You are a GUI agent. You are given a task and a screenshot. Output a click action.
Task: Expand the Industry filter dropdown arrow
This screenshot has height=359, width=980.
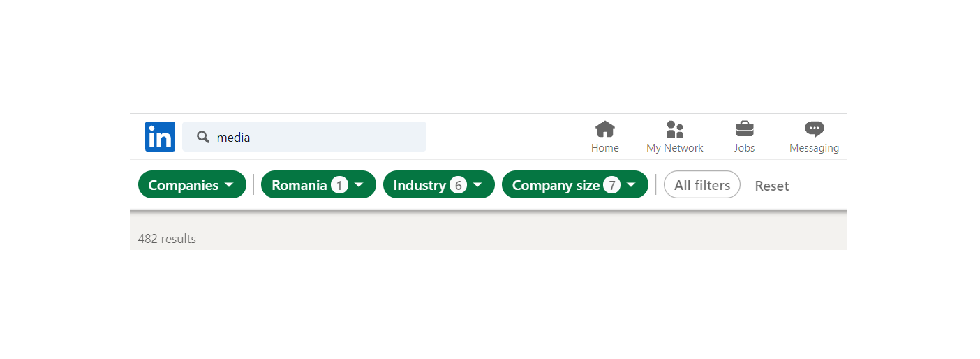point(477,185)
